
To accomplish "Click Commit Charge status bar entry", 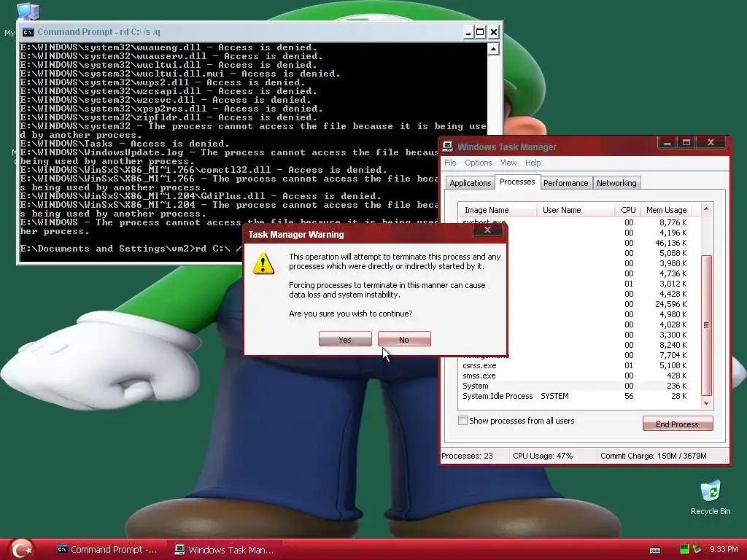I will coord(653,456).
